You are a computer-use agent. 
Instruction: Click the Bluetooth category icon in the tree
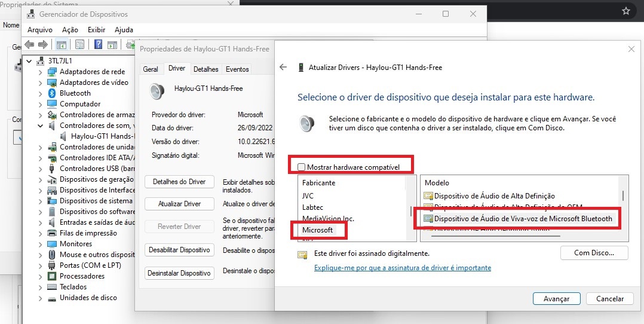(52, 93)
